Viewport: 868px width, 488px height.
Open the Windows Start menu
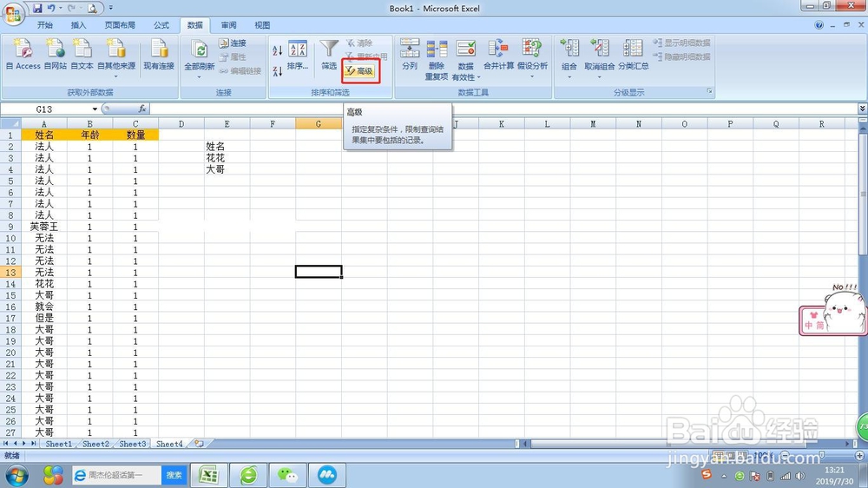(17, 475)
